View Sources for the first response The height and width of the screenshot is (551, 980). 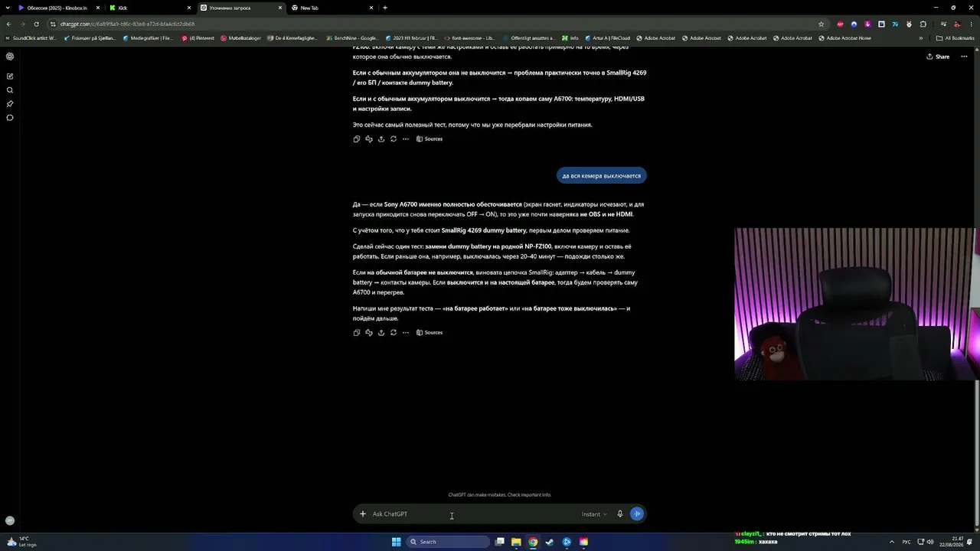430,139
